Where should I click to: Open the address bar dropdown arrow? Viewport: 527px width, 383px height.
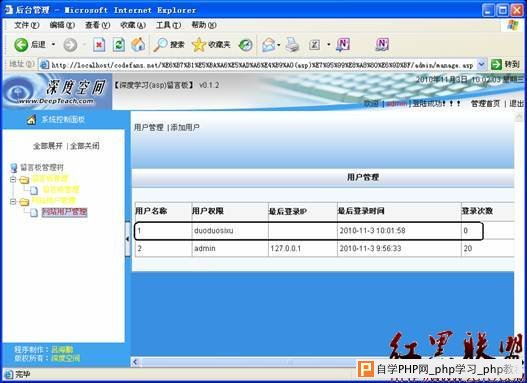481,64
